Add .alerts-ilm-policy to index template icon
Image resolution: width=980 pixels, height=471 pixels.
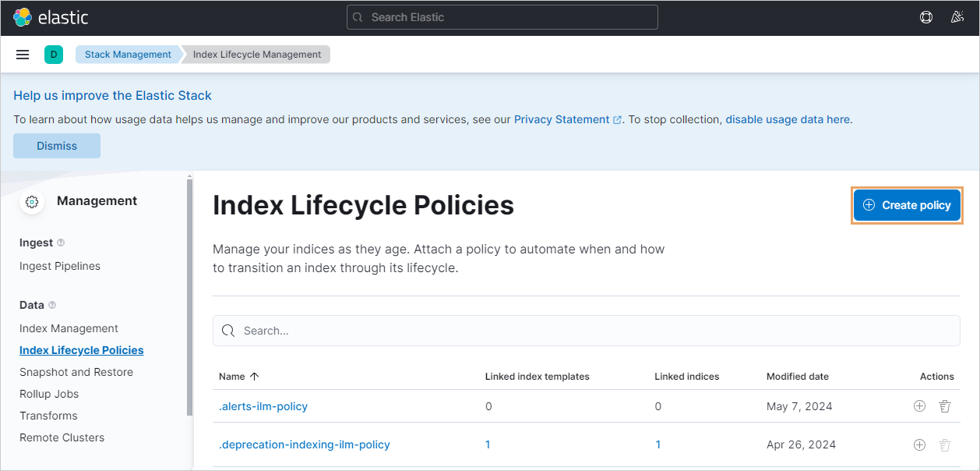919,406
